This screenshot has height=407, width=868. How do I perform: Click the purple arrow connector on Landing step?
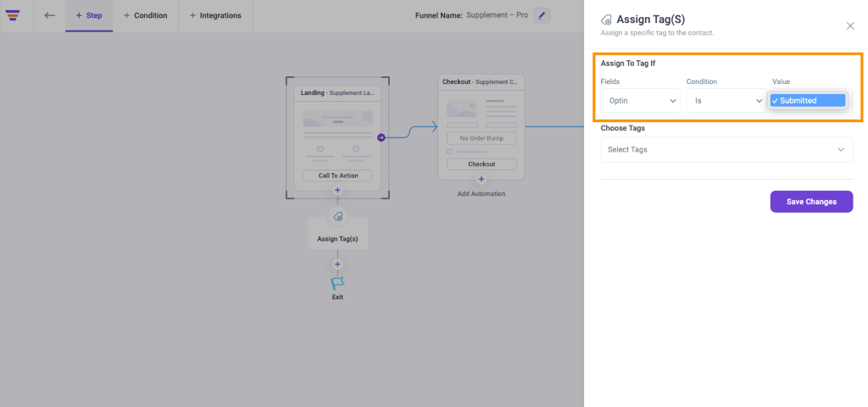click(381, 137)
